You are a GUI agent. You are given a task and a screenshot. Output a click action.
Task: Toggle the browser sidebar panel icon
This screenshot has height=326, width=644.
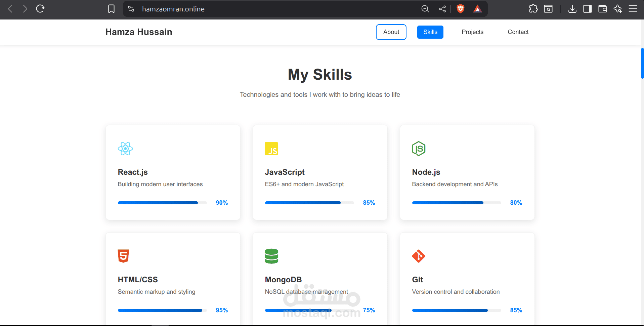click(588, 9)
